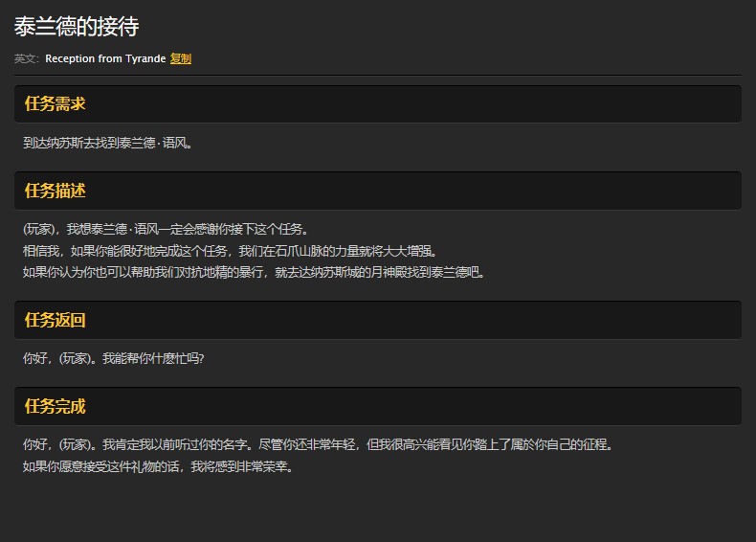Click the 英文: label
This screenshot has height=542, width=756.
[x=27, y=59]
